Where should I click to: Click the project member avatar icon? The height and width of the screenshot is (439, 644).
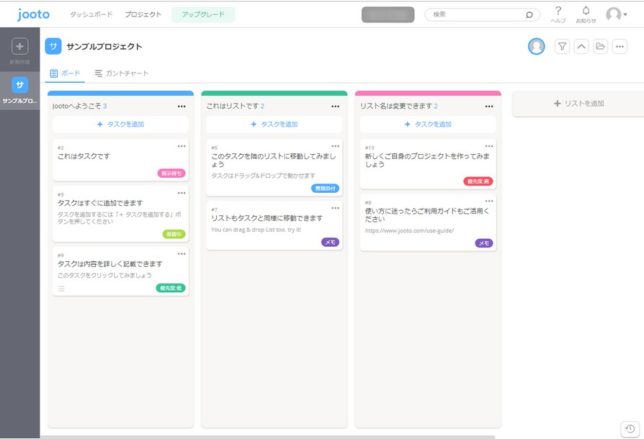click(x=536, y=46)
